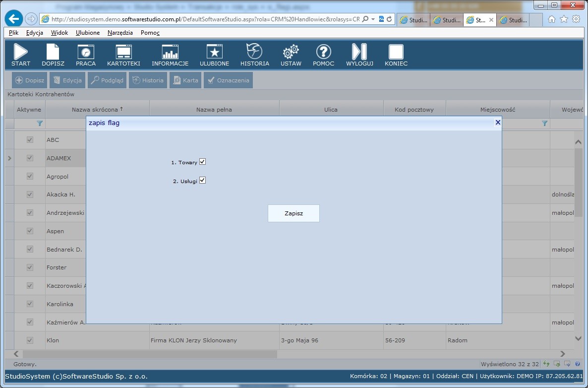Click the Podgląd toolbar button
The height and width of the screenshot is (388, 588).
coord(107,80)
